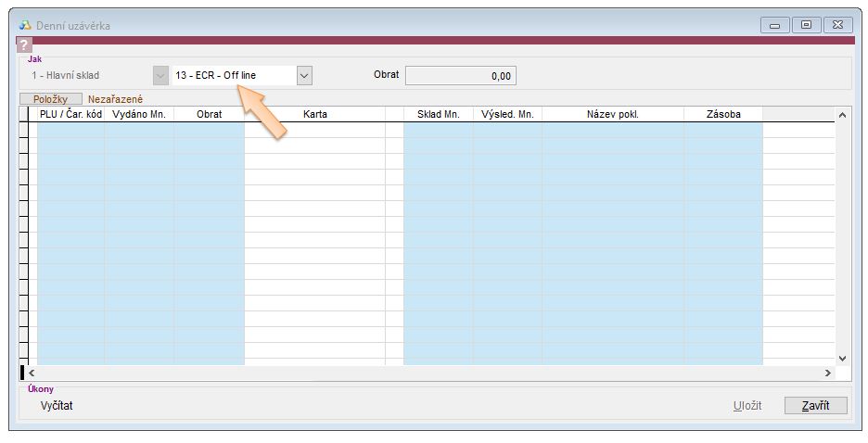Click the Název pokl. column header
Image resolution: width=868 pixels, height=443 pixels.
pyautogui.click(x=613, y=115)
